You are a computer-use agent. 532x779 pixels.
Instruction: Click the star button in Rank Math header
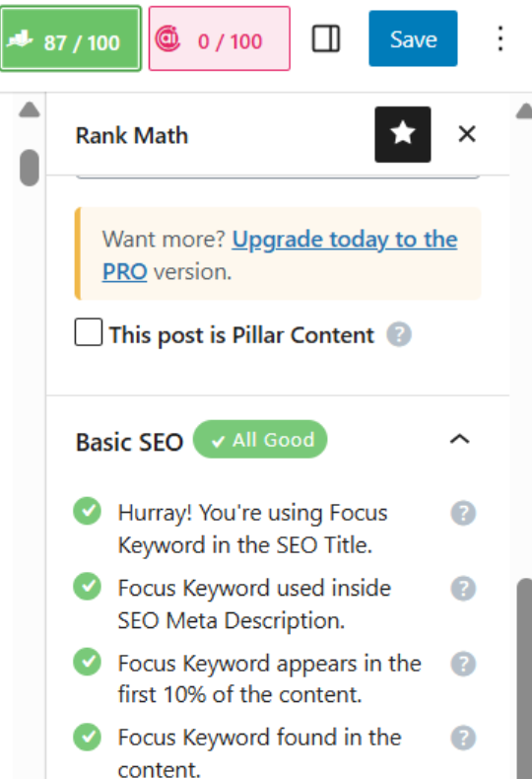[403, 134]
